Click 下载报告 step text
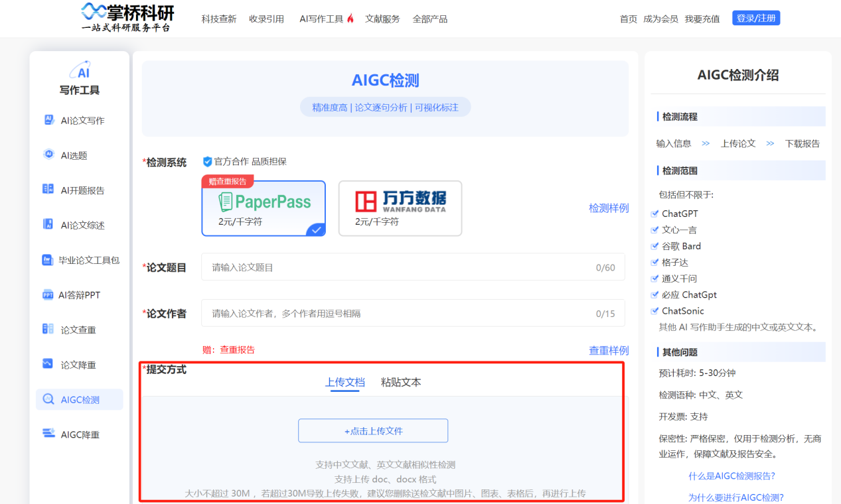The image size is (841, 504). (803, 143)
